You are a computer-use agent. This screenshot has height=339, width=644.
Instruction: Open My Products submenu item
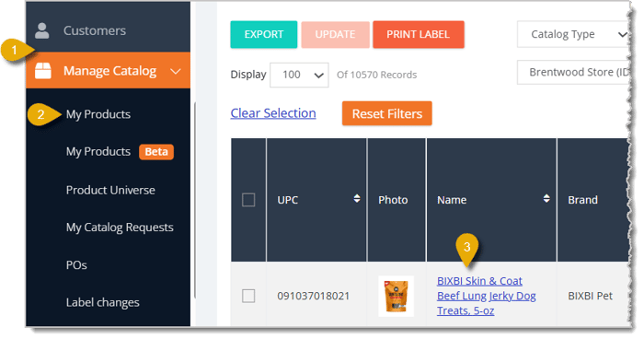point(98,114)
